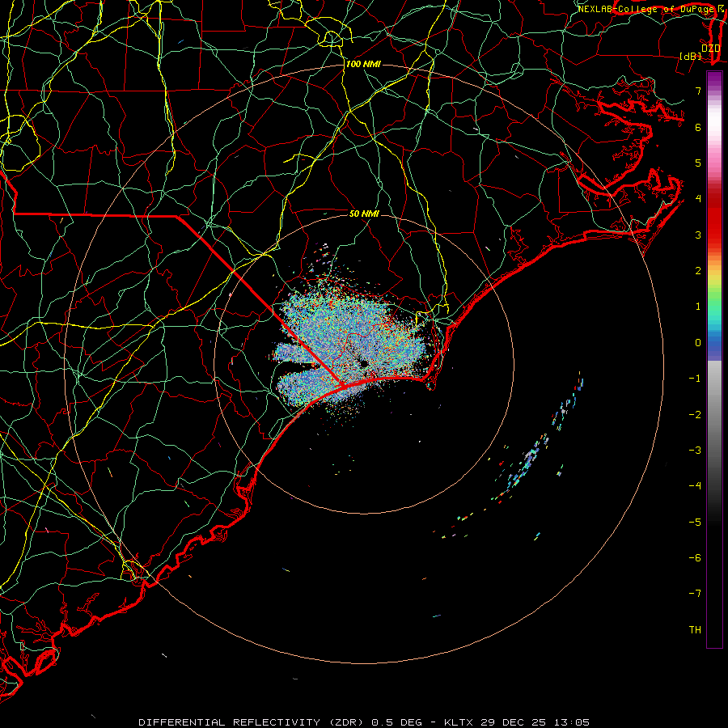Click the Differential Reflectivity (ZDR) caption
The width and height of the screenshot is (728, 728).
pyautogui.click(x=364, y=722)
